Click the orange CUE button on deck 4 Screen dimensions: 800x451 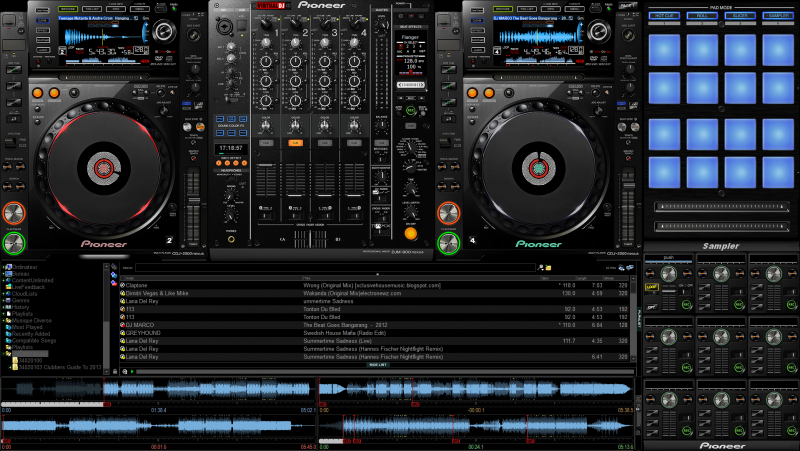point(448,213)
